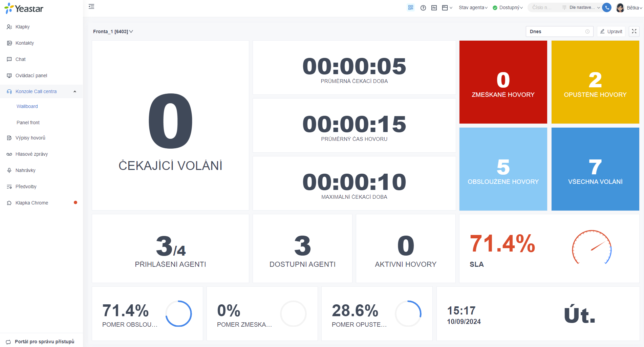Click the Průměrná čekací doba value

coord(354,66)
